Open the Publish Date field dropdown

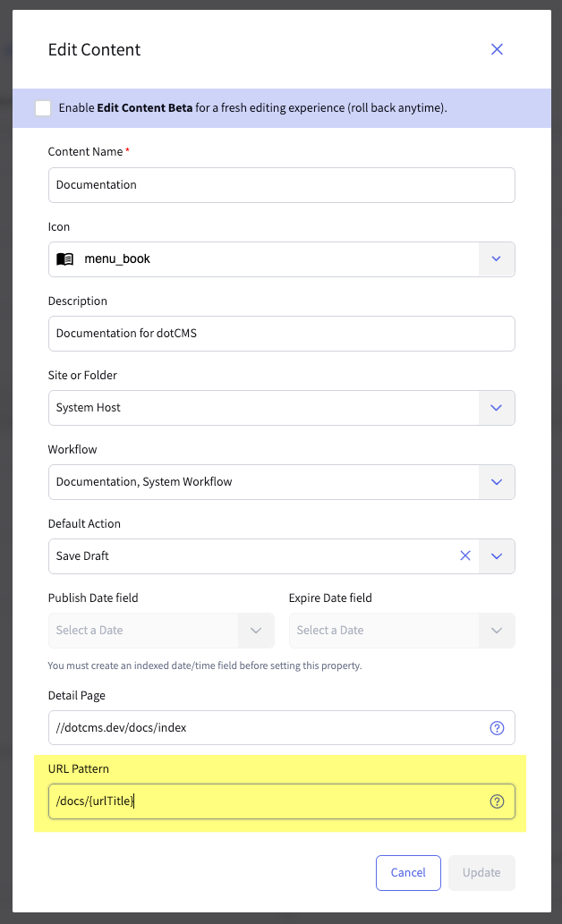(256, 631)
